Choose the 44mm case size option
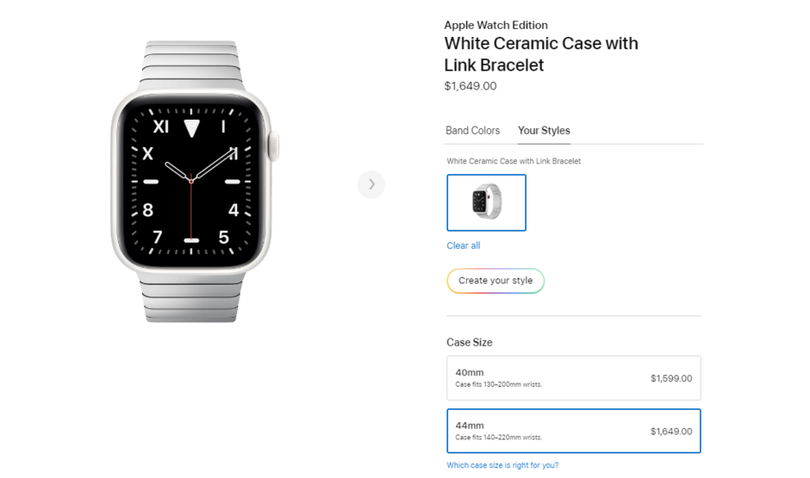 [573, 431]
